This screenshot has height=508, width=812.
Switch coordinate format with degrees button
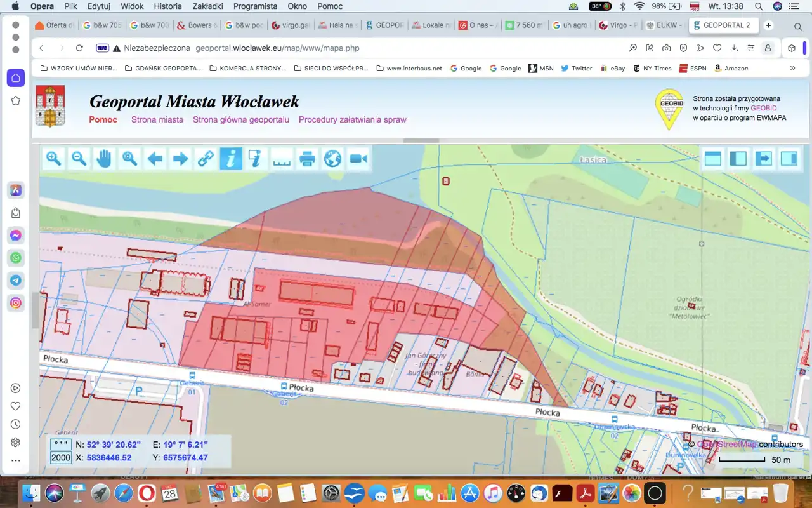tap(61, 444)
